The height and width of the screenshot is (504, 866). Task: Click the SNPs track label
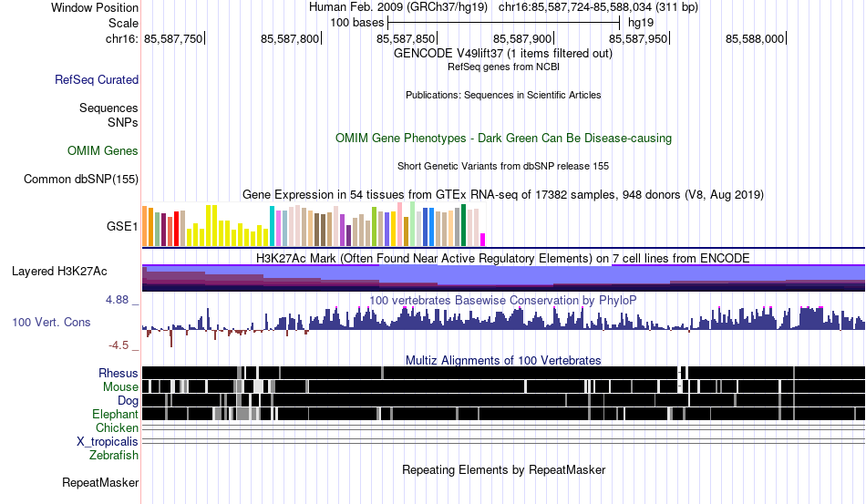[123, 122]
